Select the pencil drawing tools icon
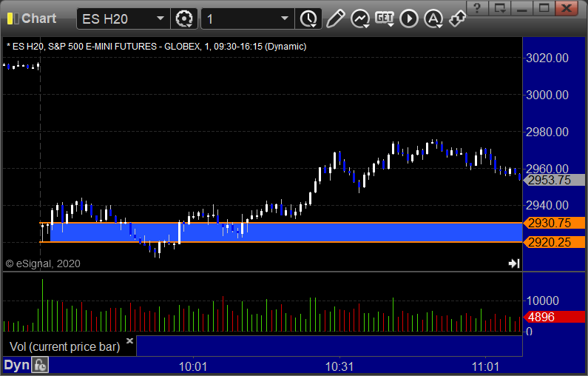 336,19
